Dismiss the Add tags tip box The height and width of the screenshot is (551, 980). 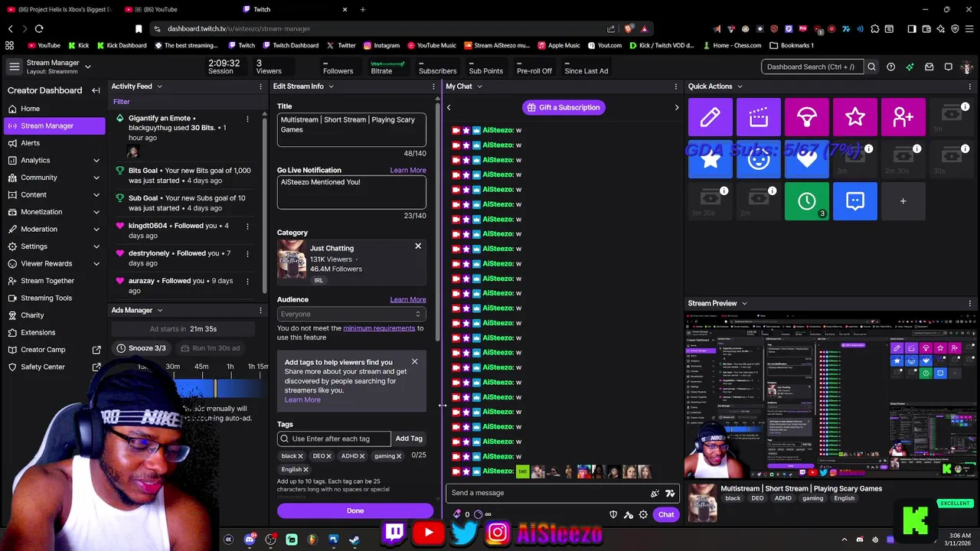coord(415,362)
